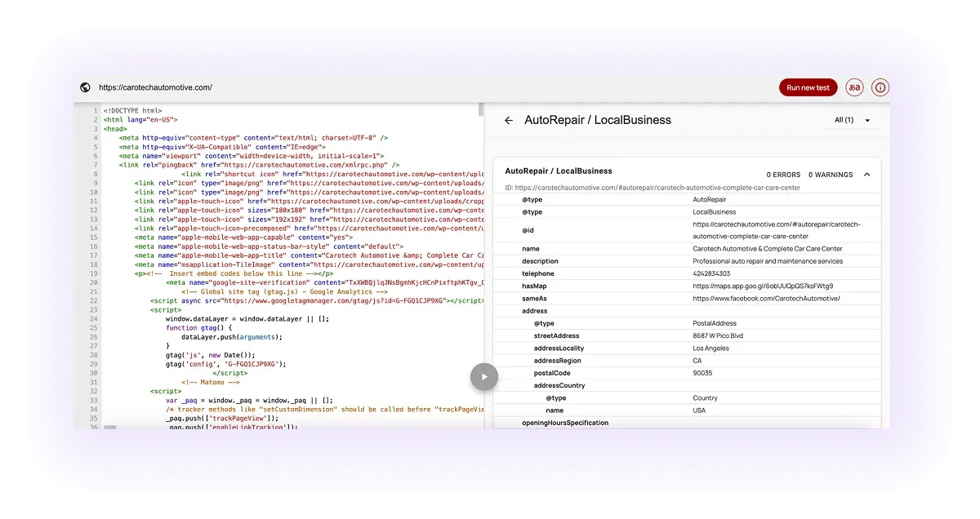
Task: Select the 0 WARNINGS label
Action: [831, 175]
